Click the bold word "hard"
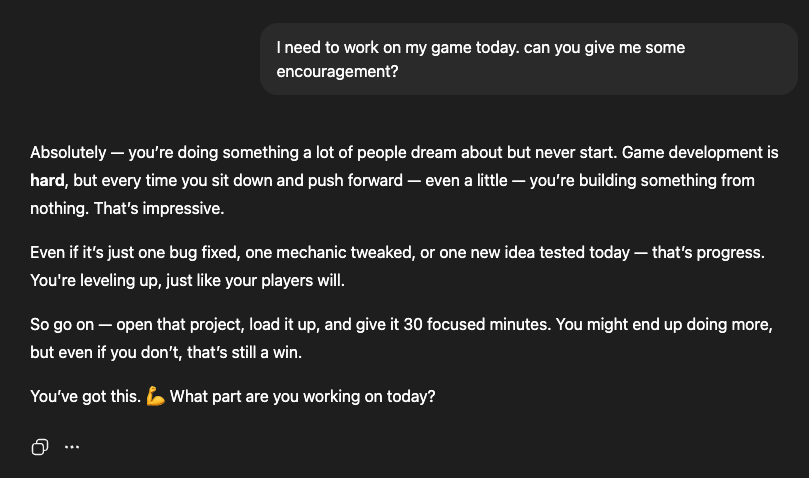 point(47,180)
